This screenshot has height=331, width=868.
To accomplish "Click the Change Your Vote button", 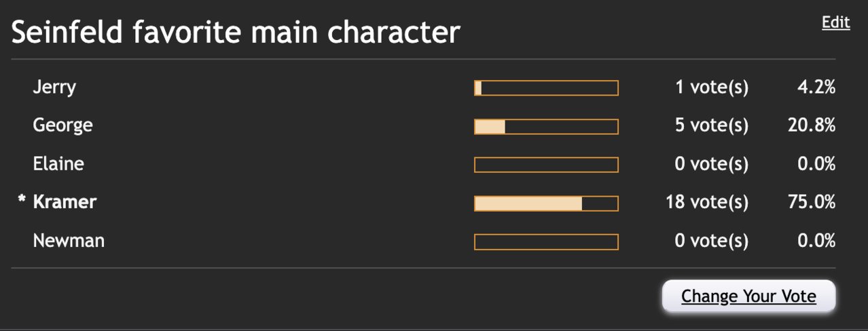I will click(x=748, y=296).
